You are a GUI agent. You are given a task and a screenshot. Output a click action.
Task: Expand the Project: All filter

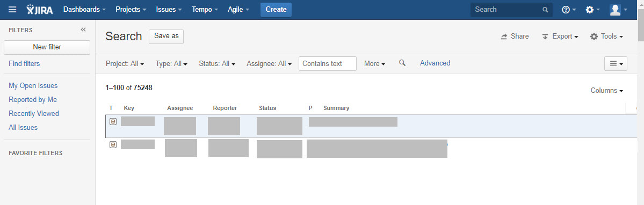tap(125, 63)
